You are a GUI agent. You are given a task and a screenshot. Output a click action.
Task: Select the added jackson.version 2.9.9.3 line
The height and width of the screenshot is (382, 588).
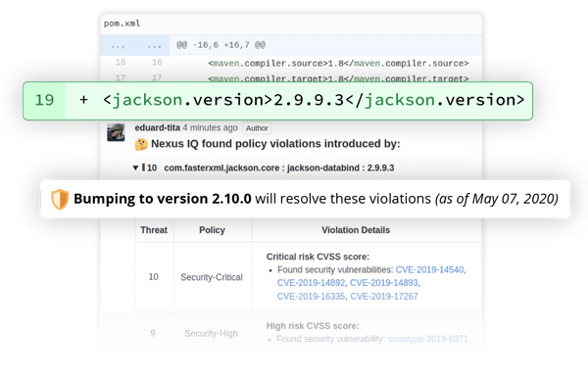[314, 100]
